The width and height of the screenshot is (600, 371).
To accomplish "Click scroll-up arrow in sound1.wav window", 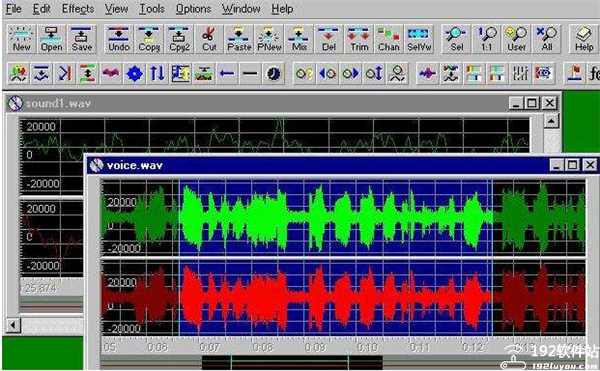I will click(x=551, y=122).
